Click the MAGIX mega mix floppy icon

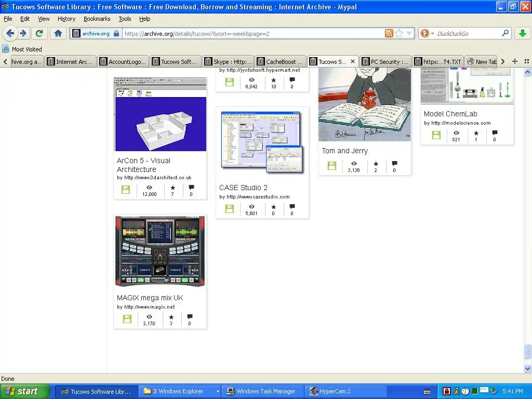[127, 319]
